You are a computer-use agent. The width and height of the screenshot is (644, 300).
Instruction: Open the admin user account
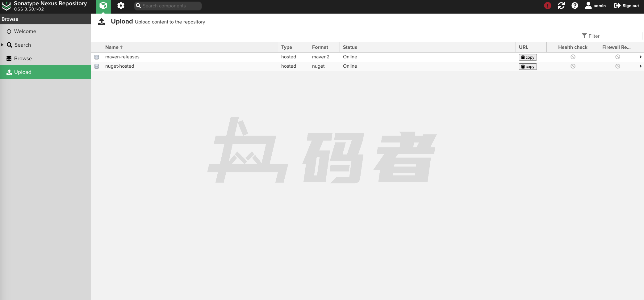pyautogui.click(x=596, y=6)
